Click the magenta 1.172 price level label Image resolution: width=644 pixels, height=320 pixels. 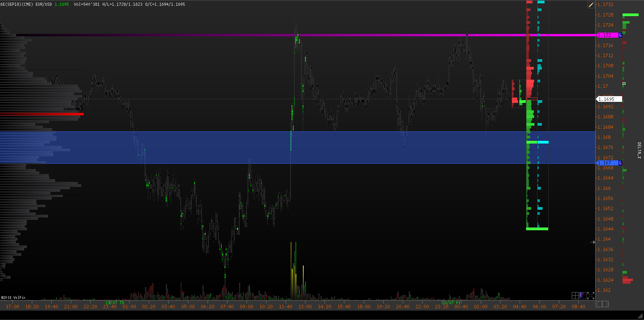pyautogui.click(x=607, y=35)
